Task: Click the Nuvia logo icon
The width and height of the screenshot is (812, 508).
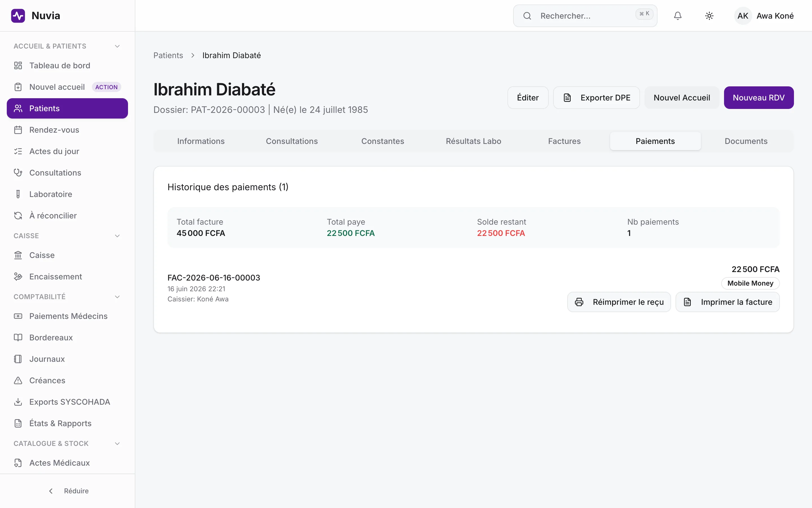Action: [x=18, y=16]
